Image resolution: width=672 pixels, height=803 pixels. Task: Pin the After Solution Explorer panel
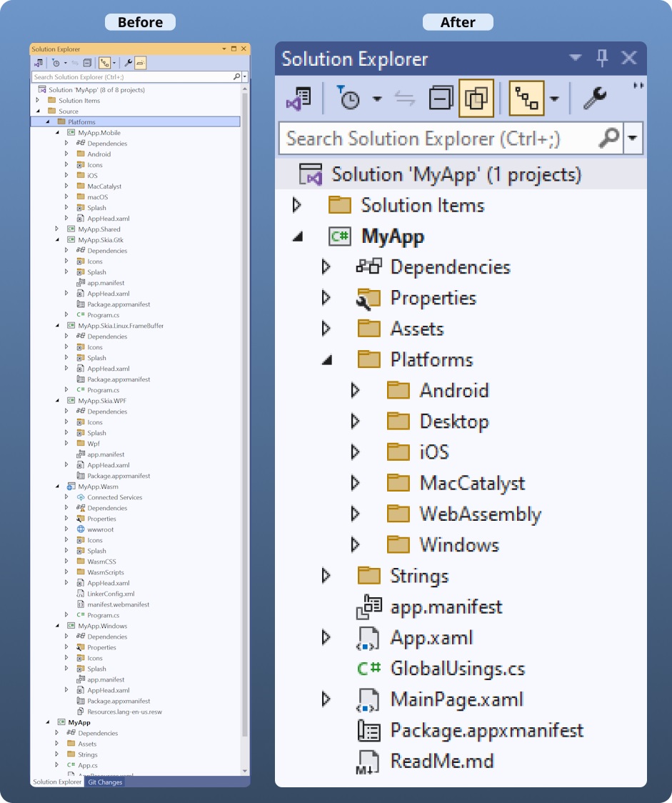click(x=602, y=59)
